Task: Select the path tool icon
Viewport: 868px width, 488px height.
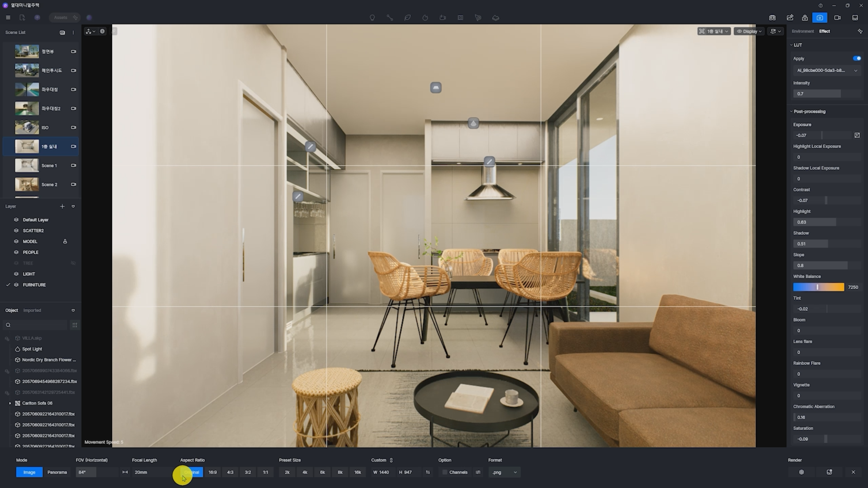Action: pyautogui.click(x=390, y=18)
